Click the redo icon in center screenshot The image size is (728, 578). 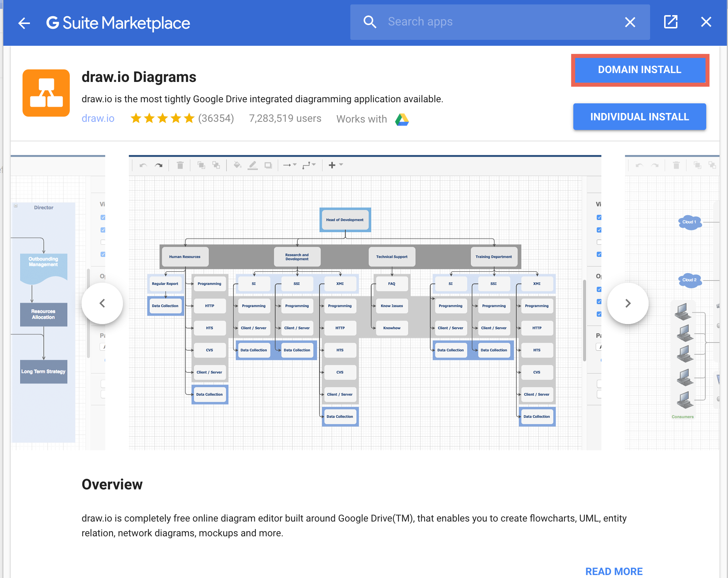click(x=159, y=165)
